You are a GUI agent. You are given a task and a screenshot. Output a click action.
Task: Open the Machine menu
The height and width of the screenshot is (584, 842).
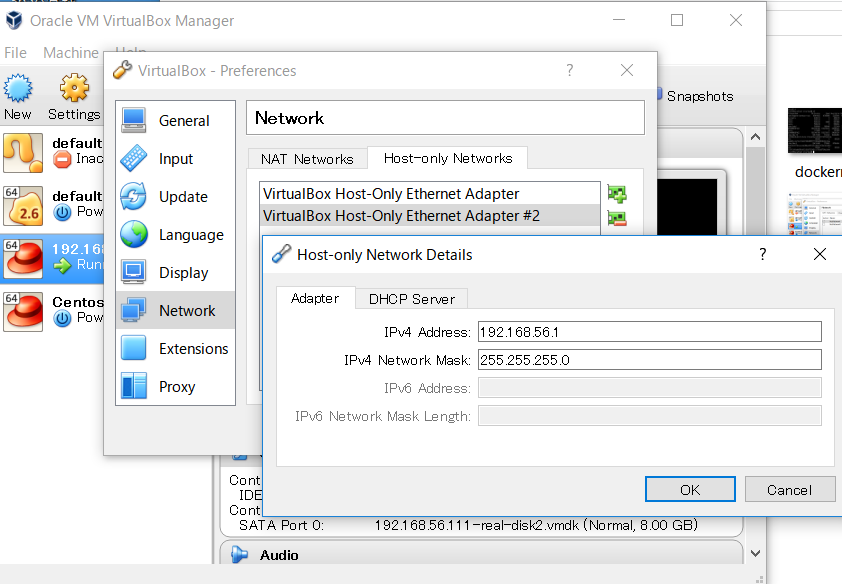[x=71, y=53]
